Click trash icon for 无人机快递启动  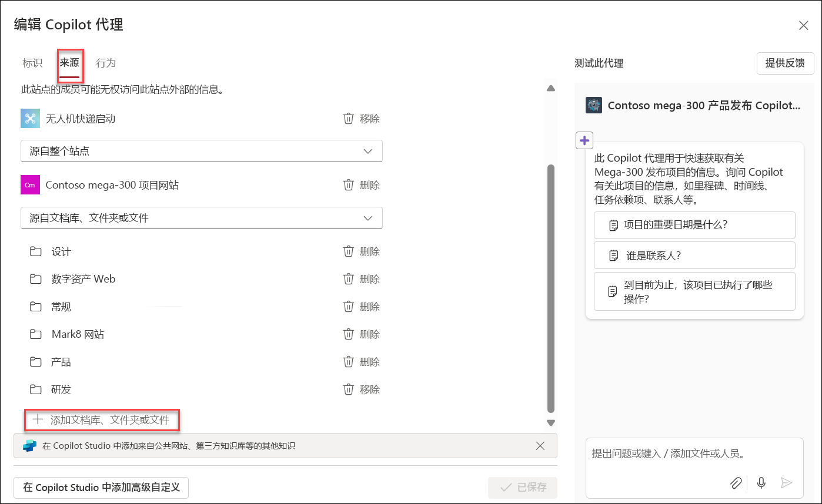[349, 119]
